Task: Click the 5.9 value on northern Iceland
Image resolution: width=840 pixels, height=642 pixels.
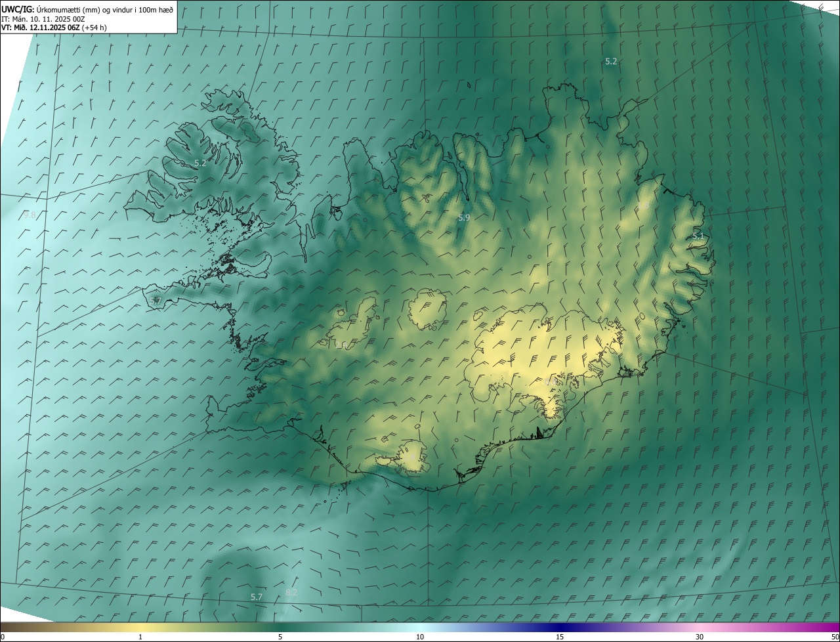Action: click(464, 217)
